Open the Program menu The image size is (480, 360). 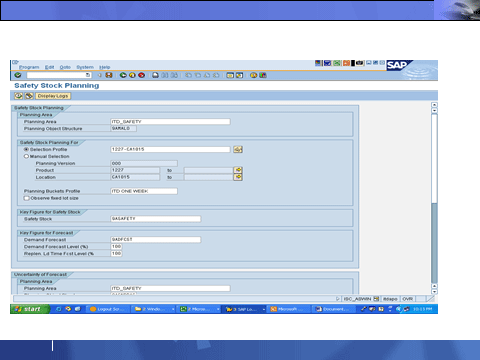[29, 67]
